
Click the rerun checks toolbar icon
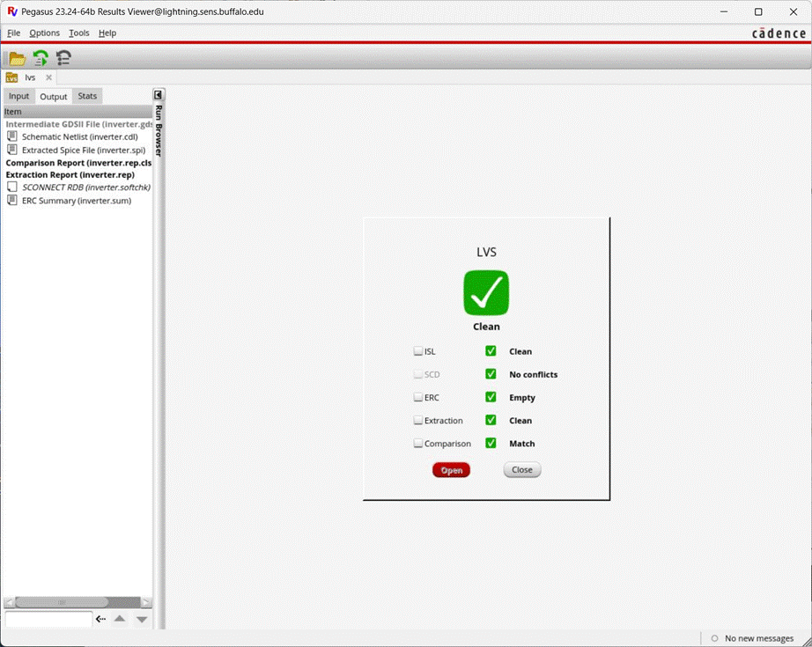coord(62,58)
